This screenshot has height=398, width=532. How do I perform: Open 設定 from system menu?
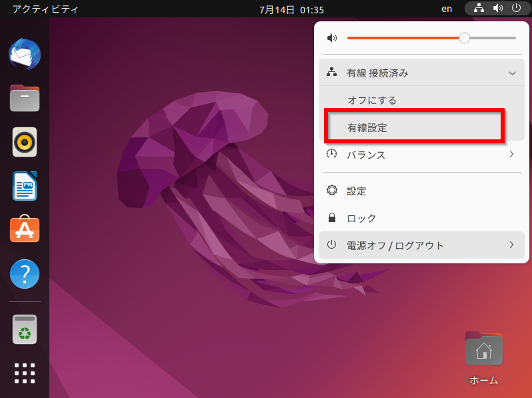click(421, 191)
